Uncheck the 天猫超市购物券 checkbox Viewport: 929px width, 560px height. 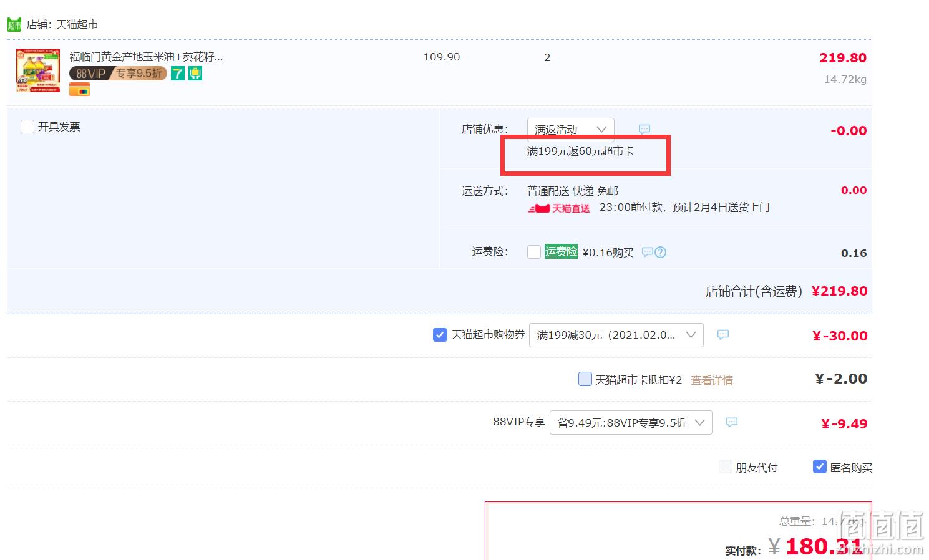pyautogui.click(x=440, y=335)
